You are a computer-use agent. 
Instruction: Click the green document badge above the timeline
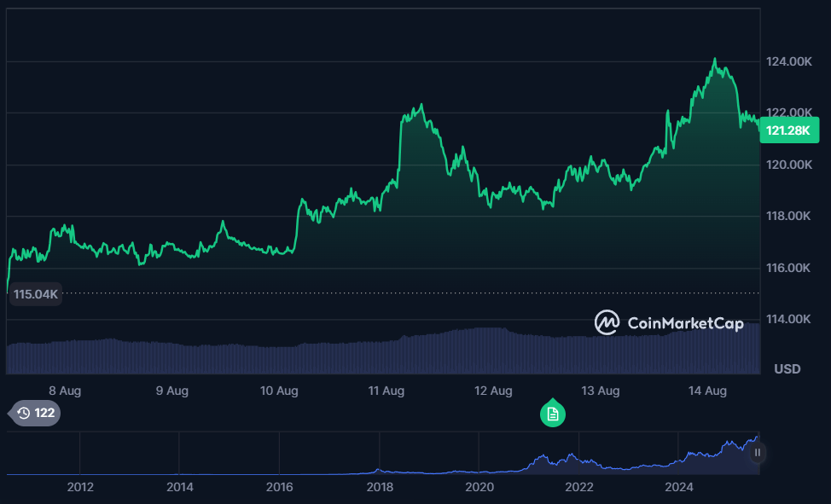point(553,413)
